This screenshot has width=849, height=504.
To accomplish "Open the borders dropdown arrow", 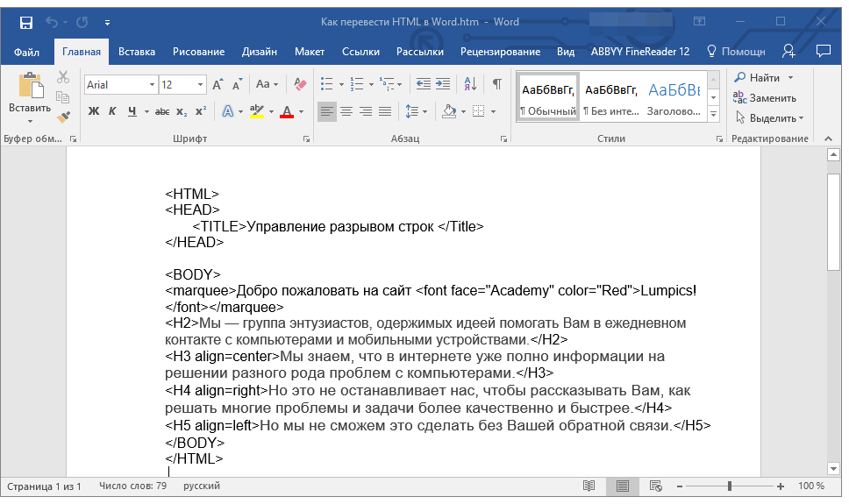I will 493,112.
